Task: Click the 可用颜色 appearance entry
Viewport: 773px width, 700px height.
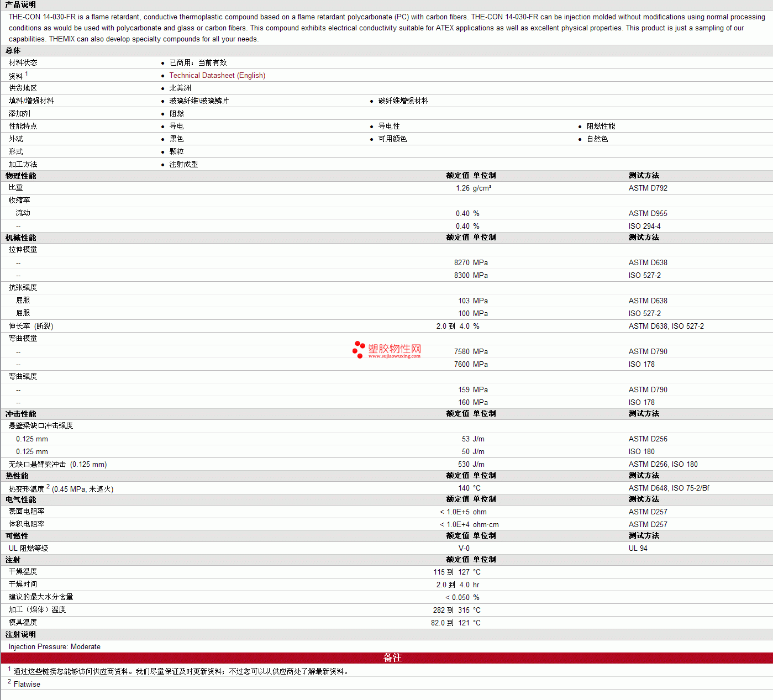Action: pos(392,139)
